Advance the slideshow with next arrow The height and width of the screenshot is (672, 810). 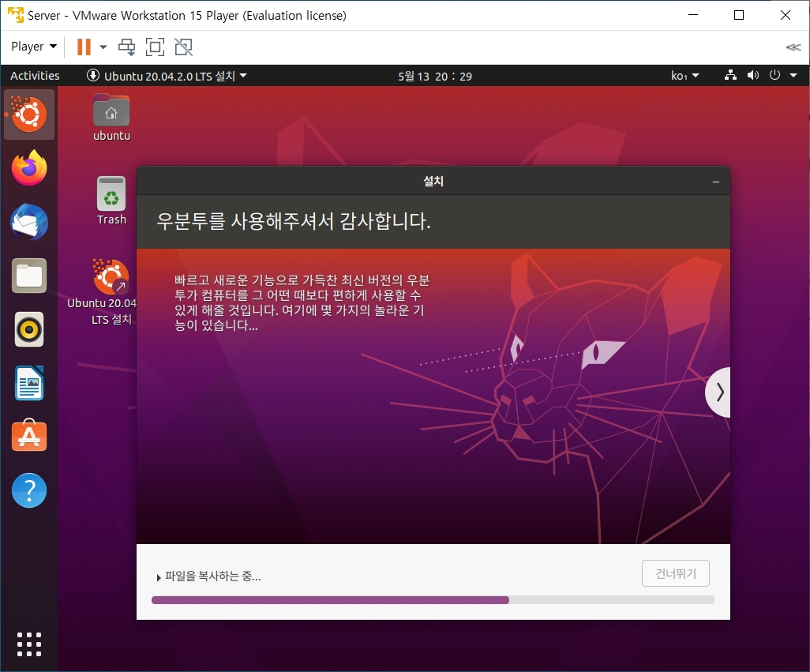click(719, 392)
